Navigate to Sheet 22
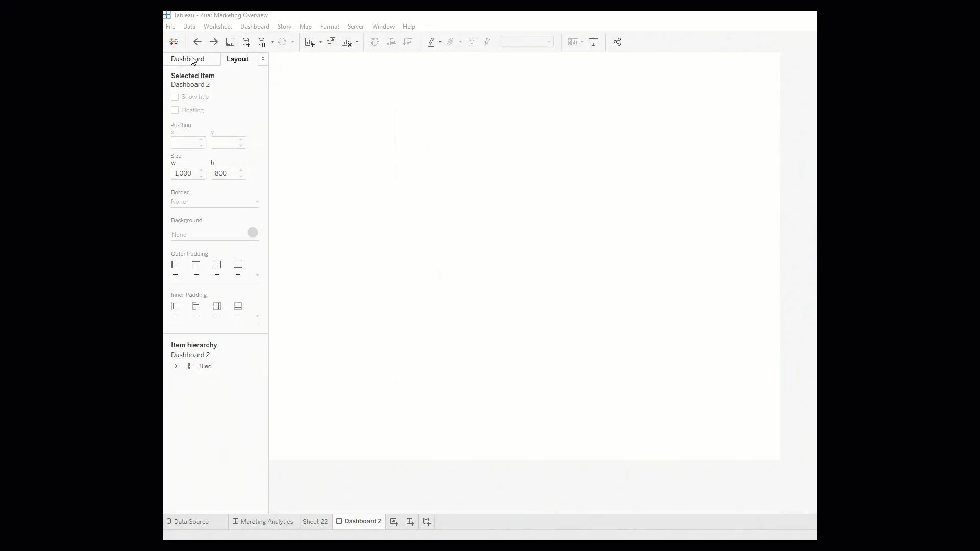 314,521
